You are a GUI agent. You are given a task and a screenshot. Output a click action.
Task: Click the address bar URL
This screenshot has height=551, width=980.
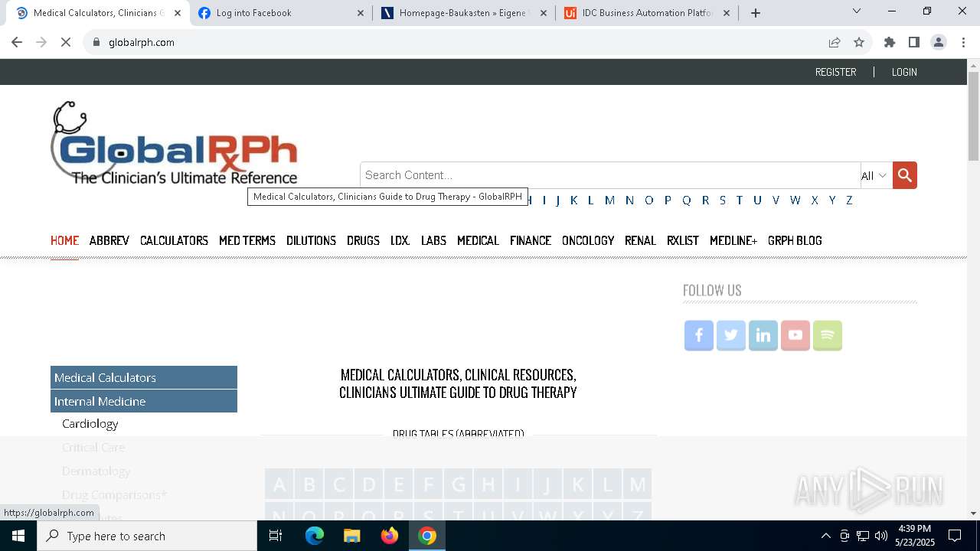point(142,42)
